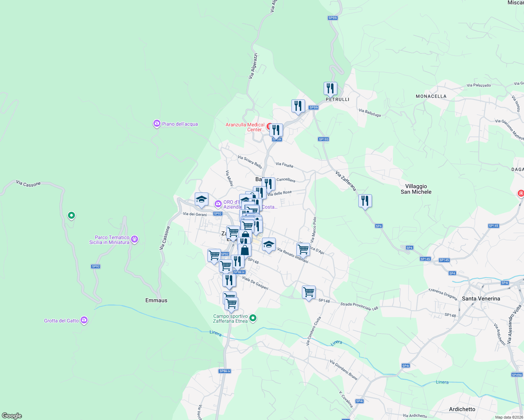Click the restaurant pin on SP59i road
This screenshot has height=420, width=524.
pyautogui.click(x=298, y=106)
